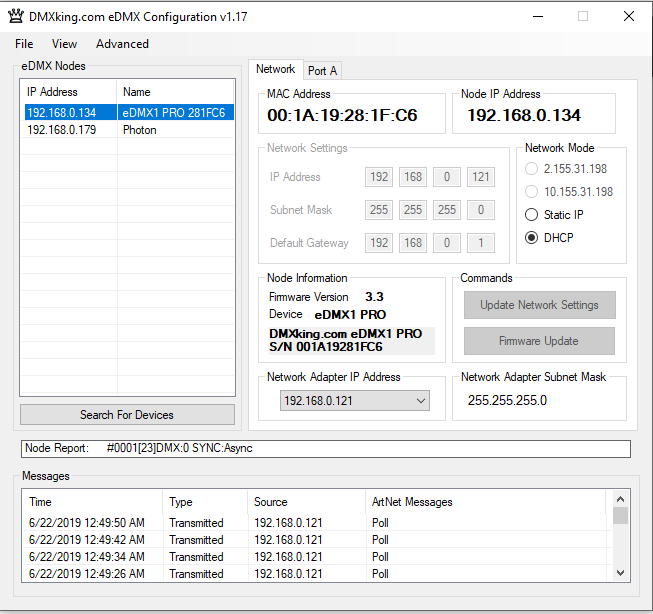Image resolution: width=653 pixels, height=614 pixels.
Task: Click the IP Address column header
Action: (69, 92)
